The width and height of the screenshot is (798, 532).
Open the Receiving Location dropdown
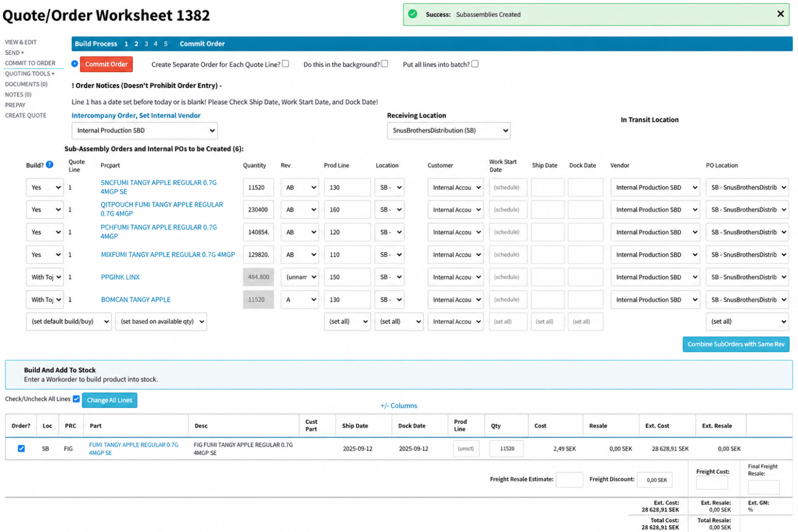click(x=449, y=130)
